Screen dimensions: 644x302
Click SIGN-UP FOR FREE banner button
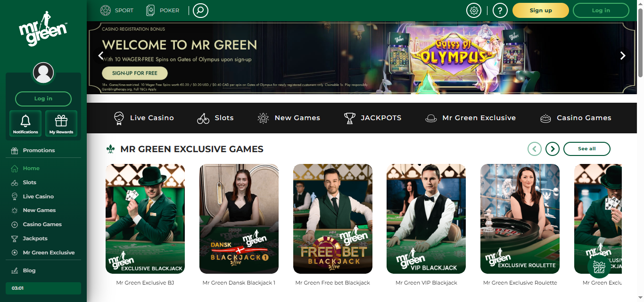(135, 73)
